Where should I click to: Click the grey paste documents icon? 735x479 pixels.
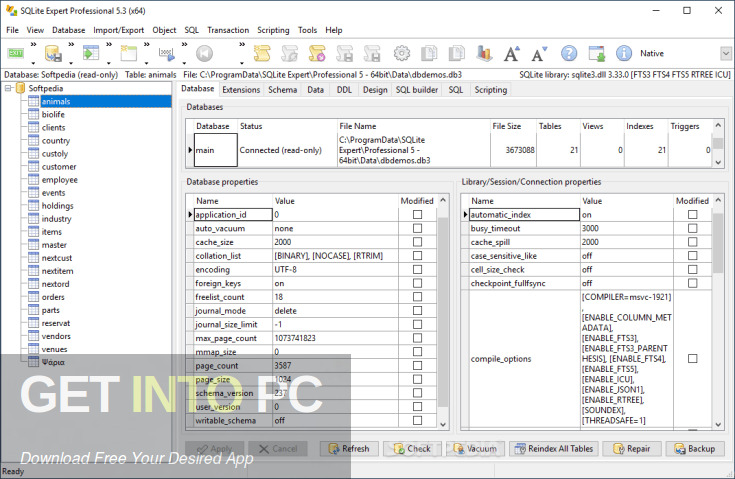tap(456, 53)
